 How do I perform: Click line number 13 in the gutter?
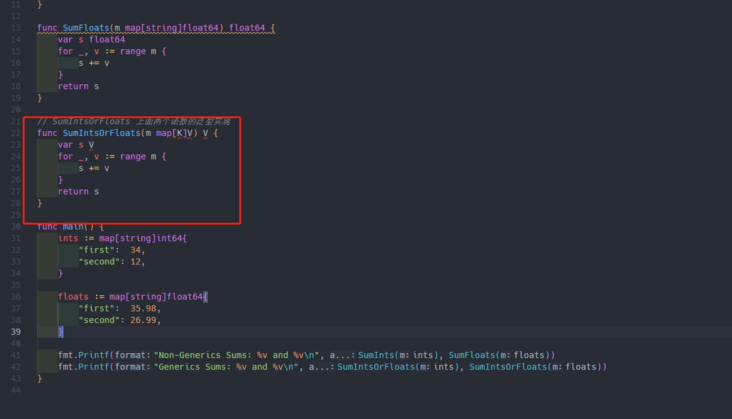(16, 28)
